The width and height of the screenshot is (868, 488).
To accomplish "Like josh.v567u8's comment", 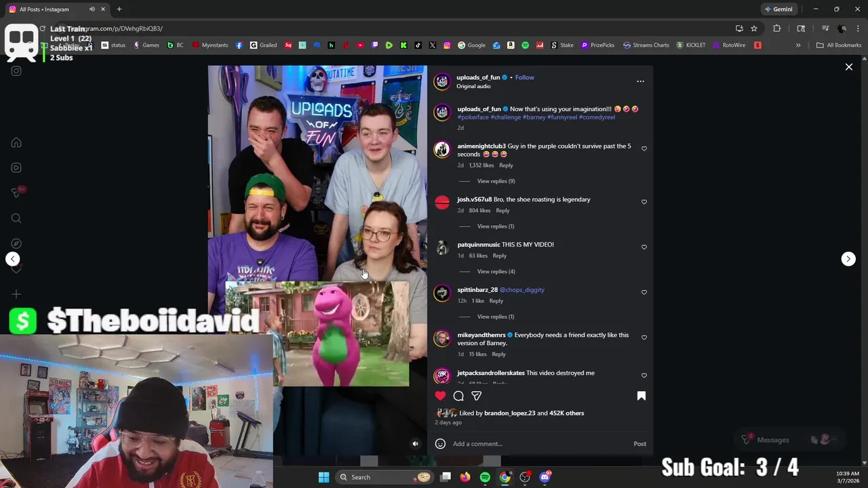I will [x=644, y=202].
